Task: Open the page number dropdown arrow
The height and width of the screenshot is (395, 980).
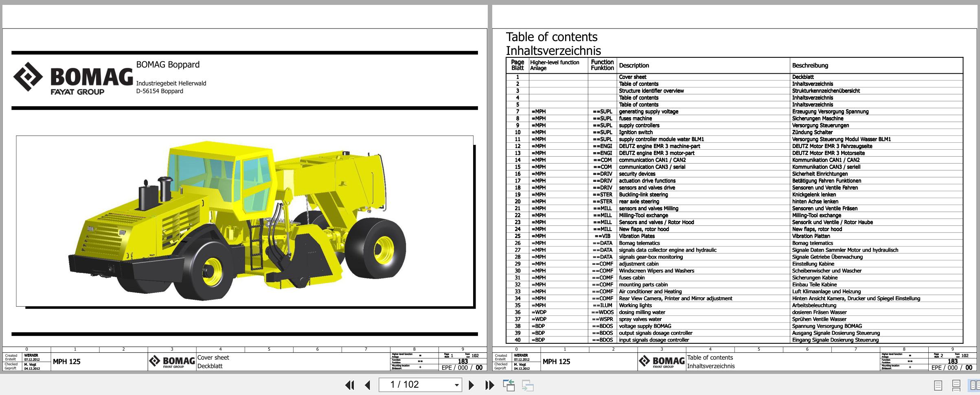Action: [x=456, y=385]
